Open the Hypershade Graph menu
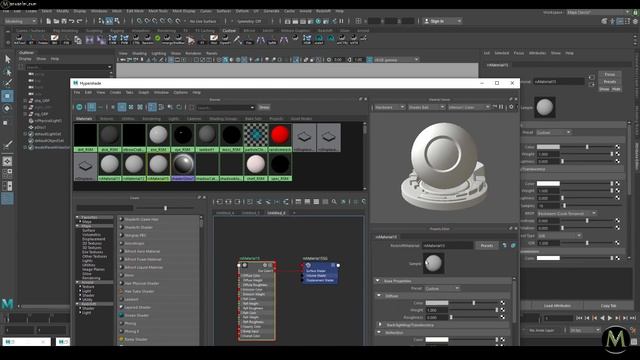Screen dimensions: 640x360 143,93
